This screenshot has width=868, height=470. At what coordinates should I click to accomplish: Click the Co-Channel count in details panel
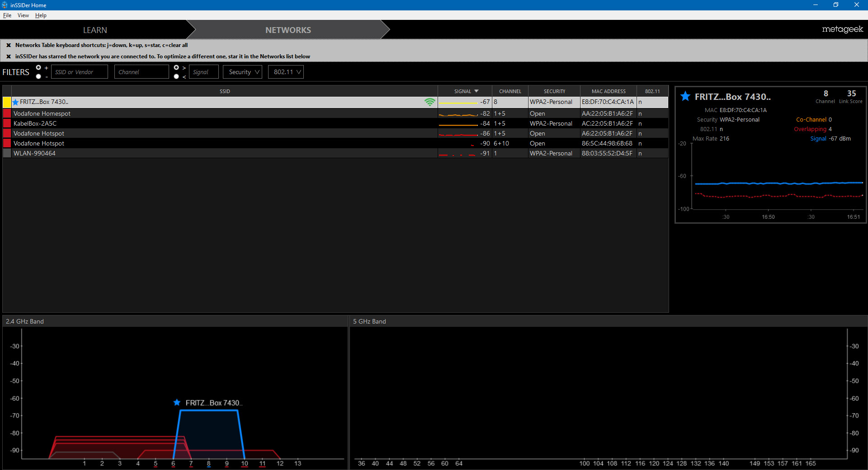click(830, 120)
